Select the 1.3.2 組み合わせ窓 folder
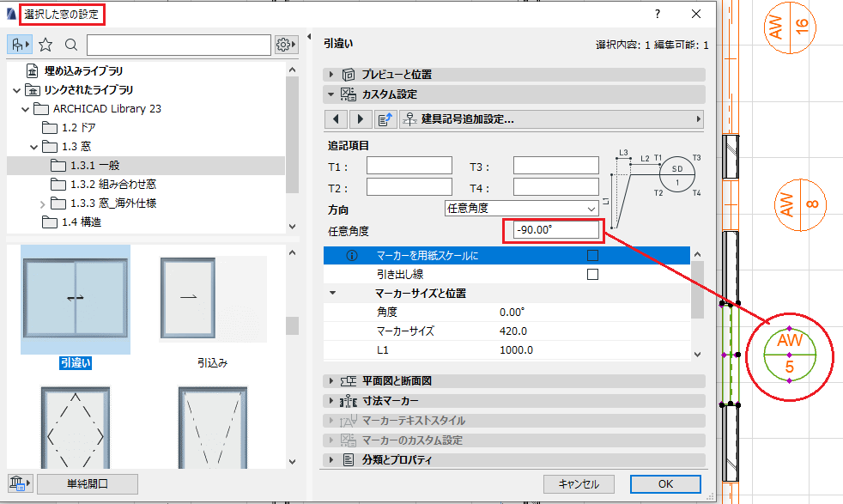The image size is (843, 504). (113, 184)
